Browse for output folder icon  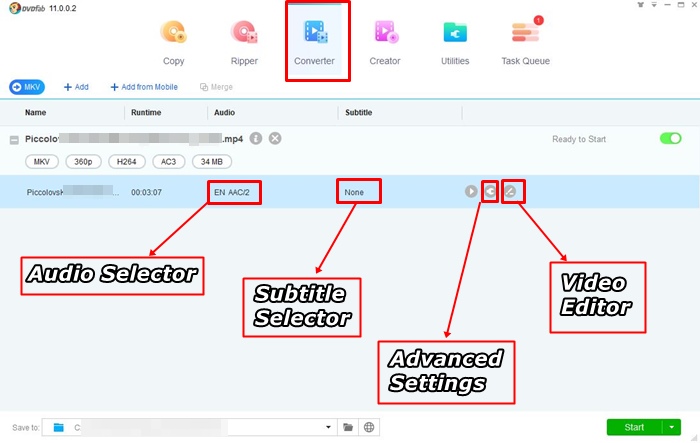coord(348,427)
